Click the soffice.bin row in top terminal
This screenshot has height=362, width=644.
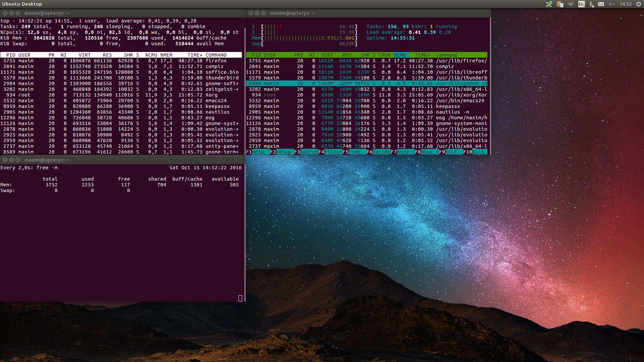[121, 72]
